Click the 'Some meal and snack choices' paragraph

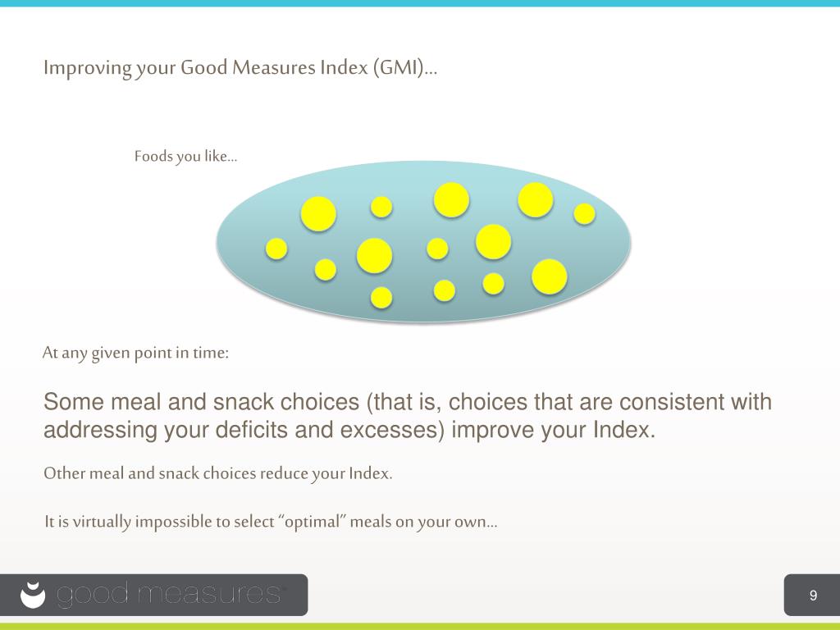407,416
